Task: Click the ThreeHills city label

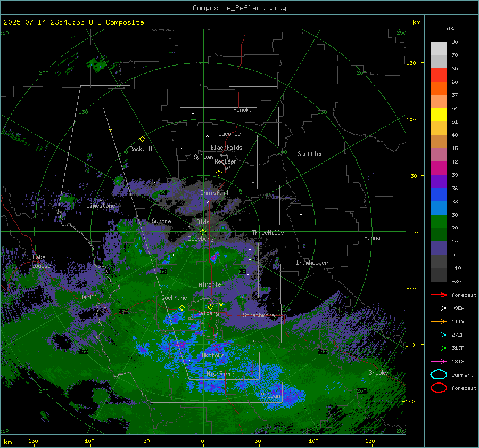Action: (x=268, y=233)
